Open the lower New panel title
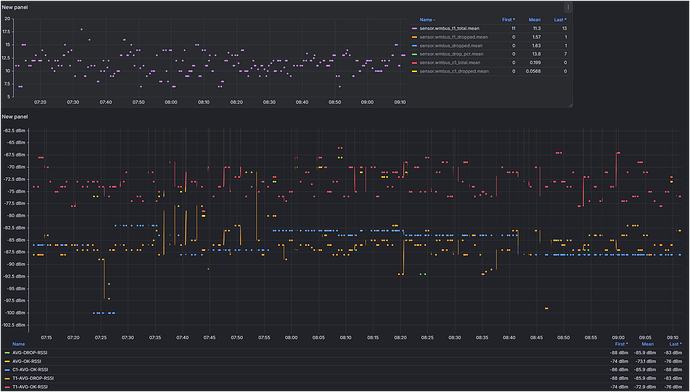Viewport: 690px width, 392px height. click(15, 117)
